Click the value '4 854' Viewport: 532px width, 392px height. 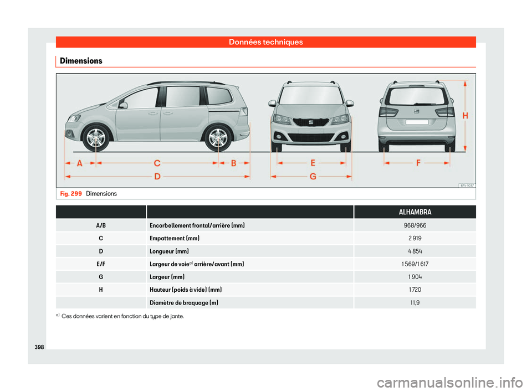pyautogui.click(x=415, y=251)
